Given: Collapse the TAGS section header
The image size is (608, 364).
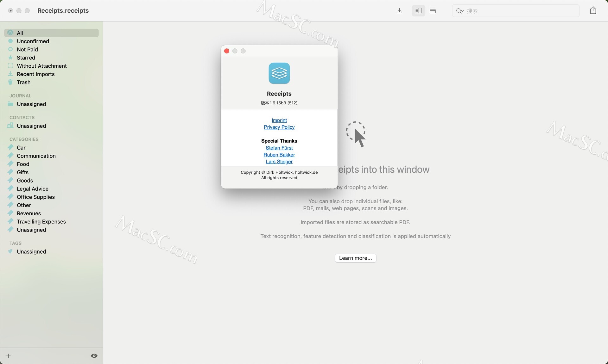Looking at the screenshot, I should 15,243.
